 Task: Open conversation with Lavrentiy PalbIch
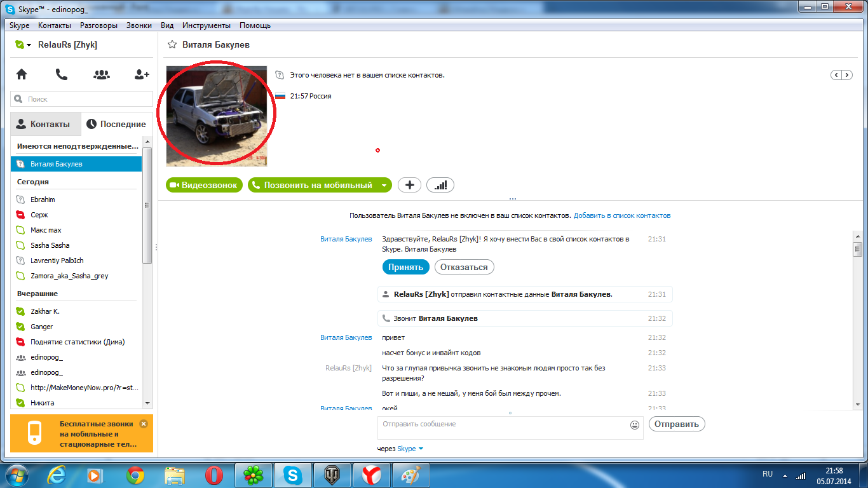pos(76,261)
